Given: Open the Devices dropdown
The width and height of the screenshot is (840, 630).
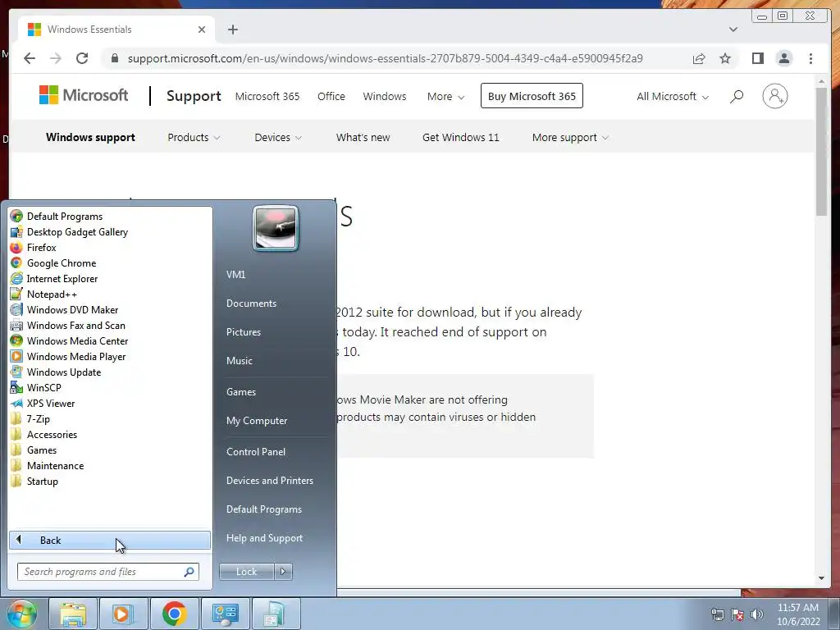Looking at the screenshot, I should coord(278,138).
